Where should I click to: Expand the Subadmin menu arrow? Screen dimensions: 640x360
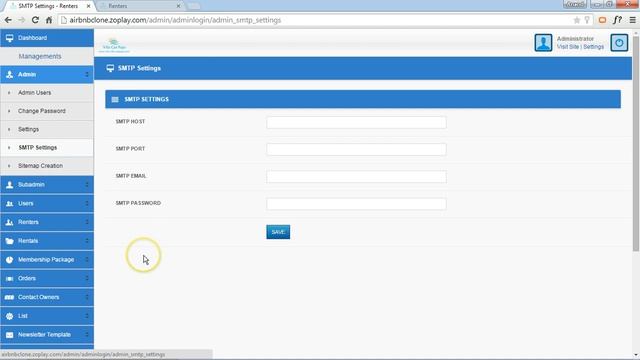(x=87, y=185)
